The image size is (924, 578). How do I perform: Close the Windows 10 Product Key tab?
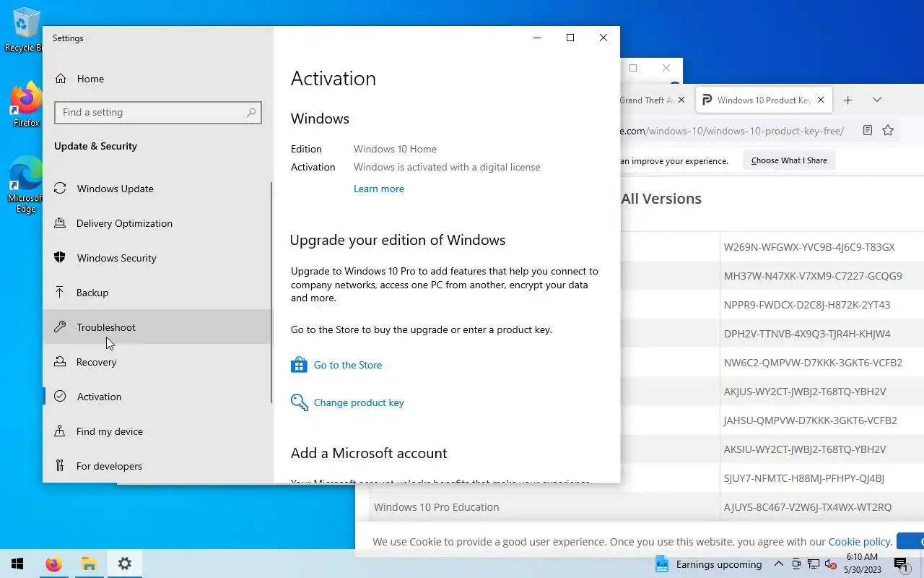pyautogui.click(x=821, y=100)
